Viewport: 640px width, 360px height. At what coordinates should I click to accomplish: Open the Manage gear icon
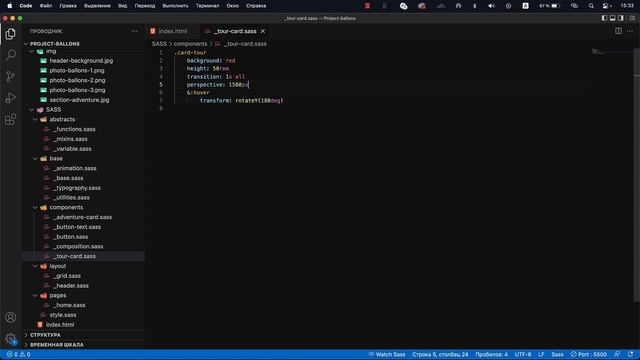coord(11,339)
